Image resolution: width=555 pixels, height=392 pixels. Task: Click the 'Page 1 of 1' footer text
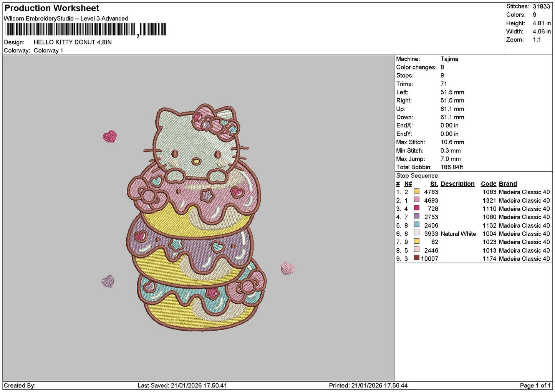click(x=535, y=385)
